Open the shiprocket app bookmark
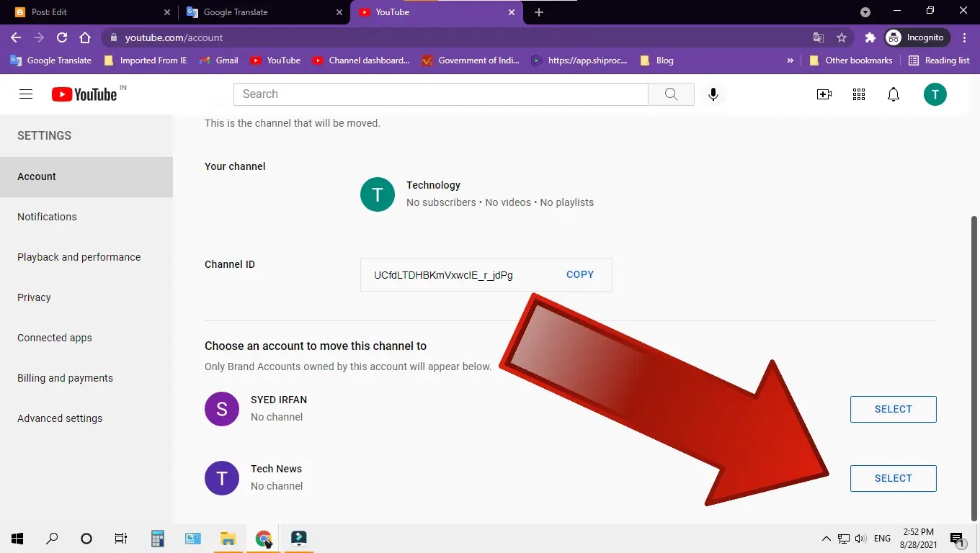Viewport: 980px width, 553px height. pyautogui.click(x=580, y=60)
